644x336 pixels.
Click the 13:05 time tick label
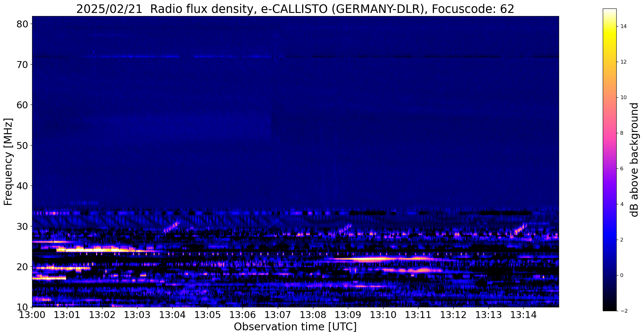coord(208,315)
